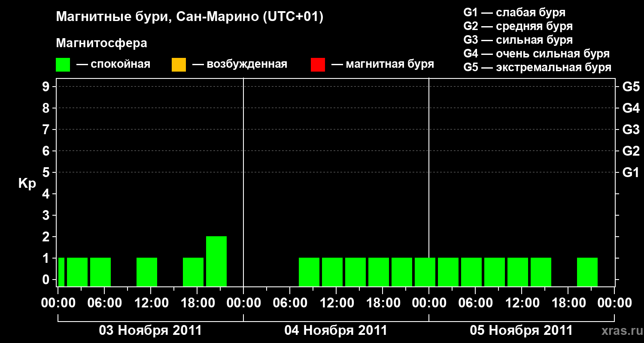This screenshot has width=644, height=343.
Task: Click 'G4 — очень сильная буря' legend line
Action: 537,54
